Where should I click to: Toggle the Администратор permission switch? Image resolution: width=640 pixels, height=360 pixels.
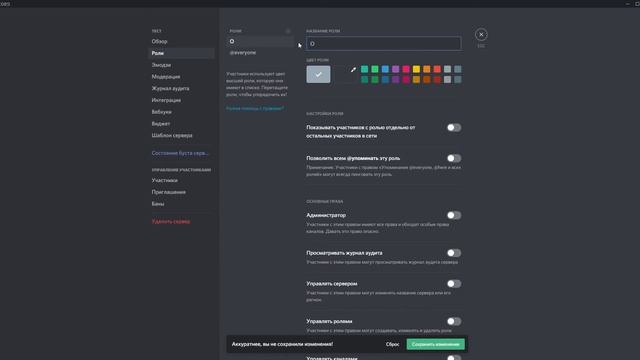pyautogui.click(x=454, y=215)
